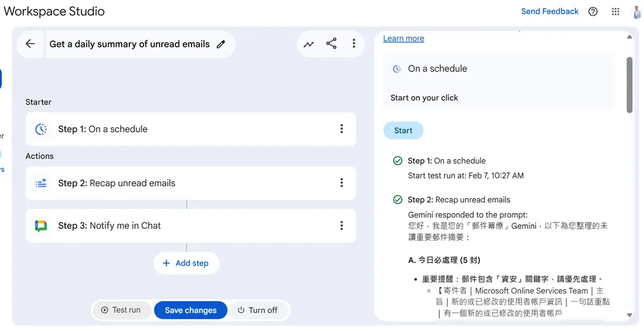This screenshot has height=331, width=644.
Task: Open the account profile picture
Action: click(637, 12)
